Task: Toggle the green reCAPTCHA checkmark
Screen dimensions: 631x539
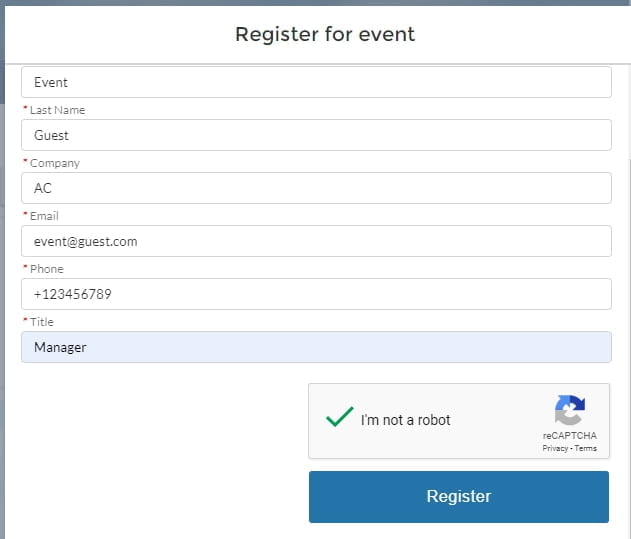Action: point(340,417)
